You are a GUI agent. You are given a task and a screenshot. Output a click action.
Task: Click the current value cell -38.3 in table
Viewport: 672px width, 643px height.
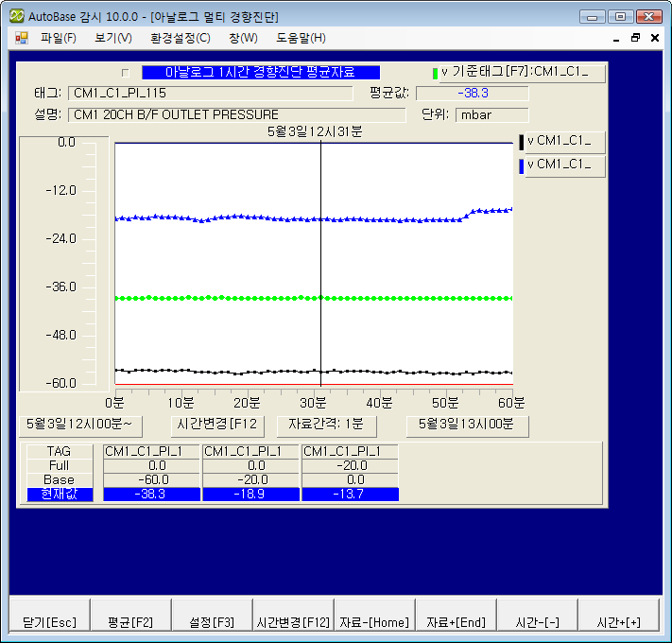[151, 494]
